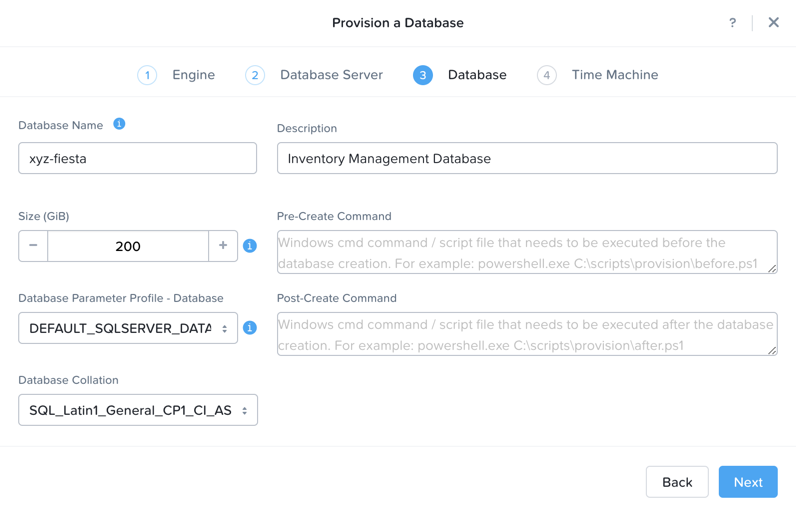Screen dimensions: 796x517
Task: Focus the Pre-Create Command text area
Action: coord(527,252)
